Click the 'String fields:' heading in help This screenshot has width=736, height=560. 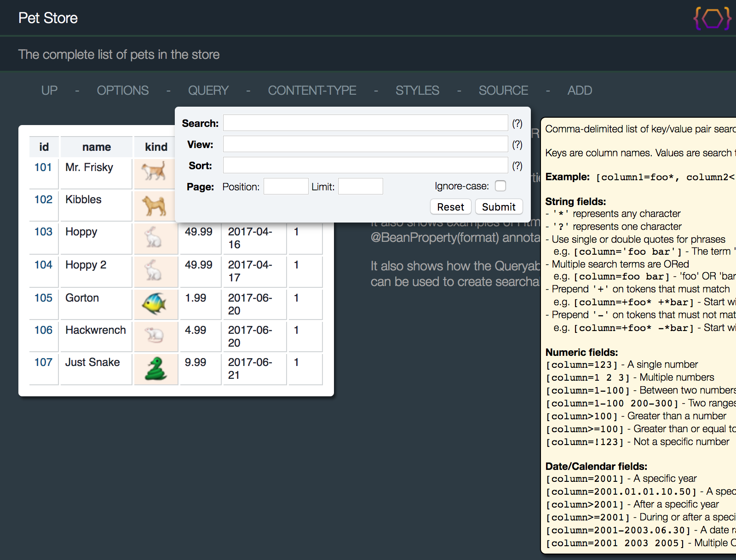(x=575, y=201)
